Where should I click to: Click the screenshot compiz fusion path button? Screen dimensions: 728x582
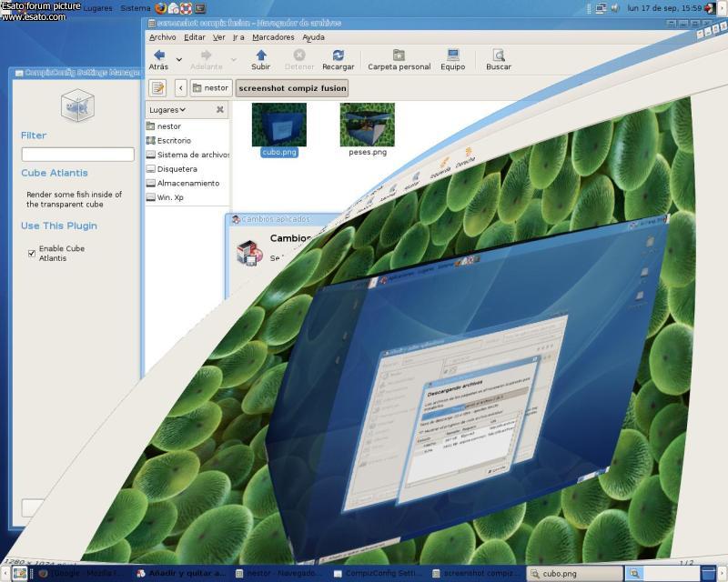291,88
